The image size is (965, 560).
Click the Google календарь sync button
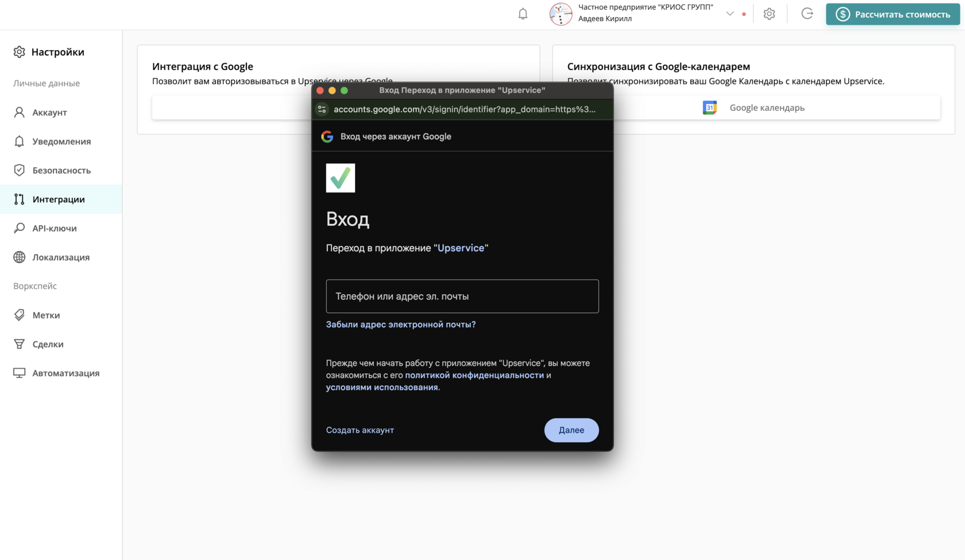click(754, 107)
